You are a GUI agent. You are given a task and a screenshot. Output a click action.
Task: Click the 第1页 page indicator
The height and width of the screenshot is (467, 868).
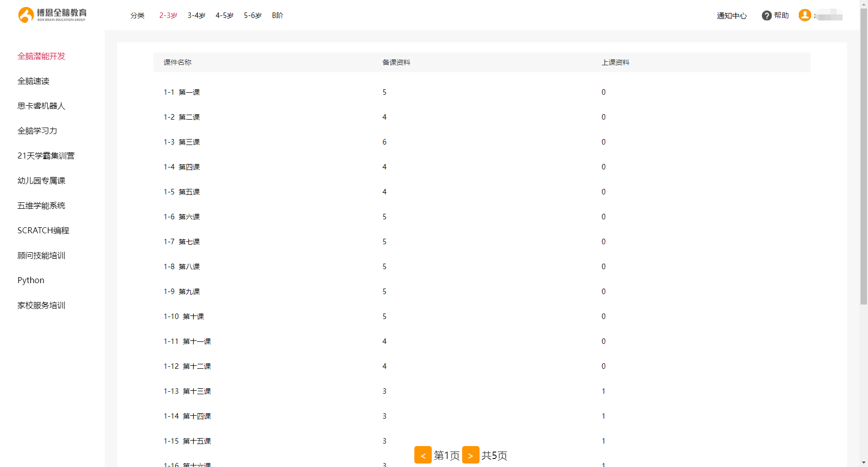coord(447,456)
